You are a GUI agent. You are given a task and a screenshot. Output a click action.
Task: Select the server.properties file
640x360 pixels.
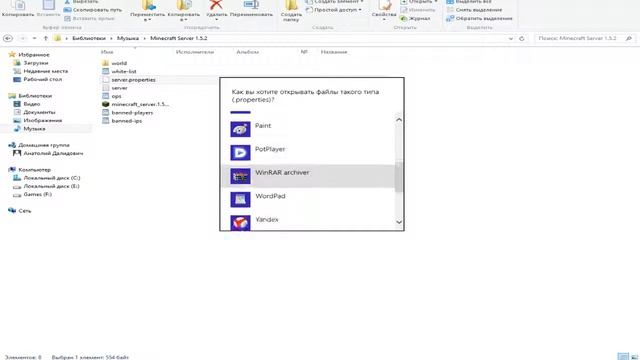(x=129, y=80)
